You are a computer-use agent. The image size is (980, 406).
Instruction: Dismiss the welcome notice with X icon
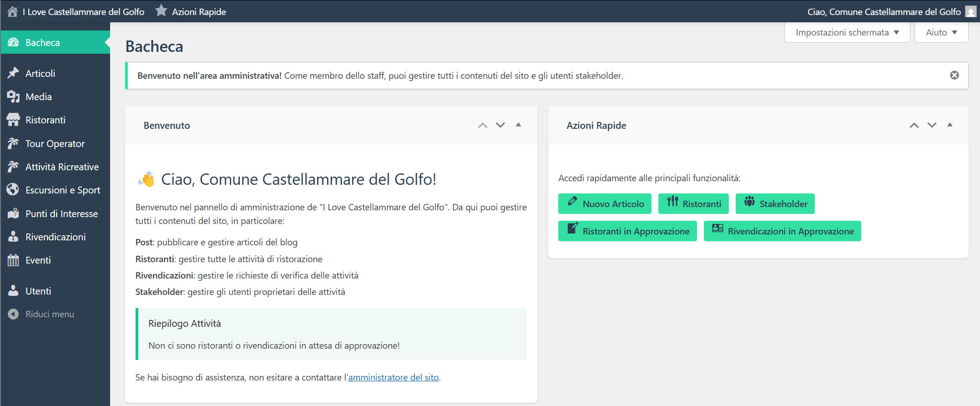pyautogui.click(x=955, y=75)
